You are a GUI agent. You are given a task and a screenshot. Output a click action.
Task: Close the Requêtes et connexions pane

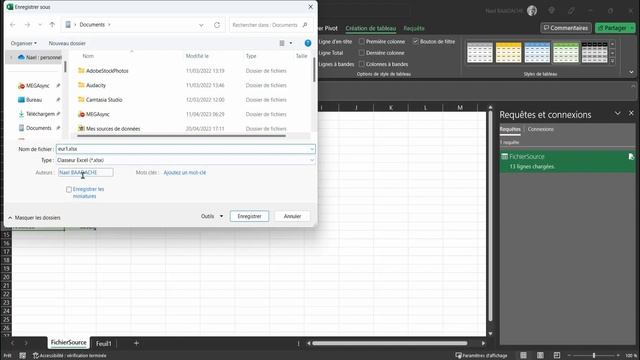pyautogui.click(x=631, y=113)
